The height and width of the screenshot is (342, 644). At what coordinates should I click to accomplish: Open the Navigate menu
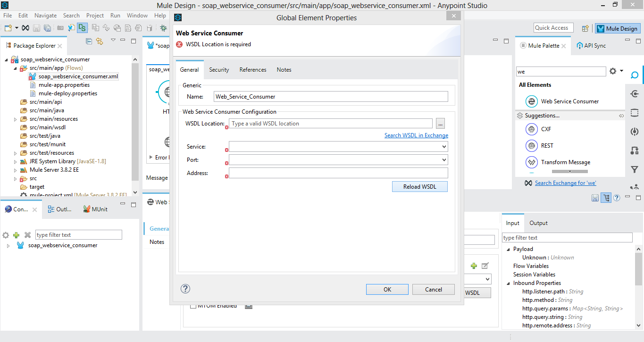pyautogui.click(x=45, y=16)
